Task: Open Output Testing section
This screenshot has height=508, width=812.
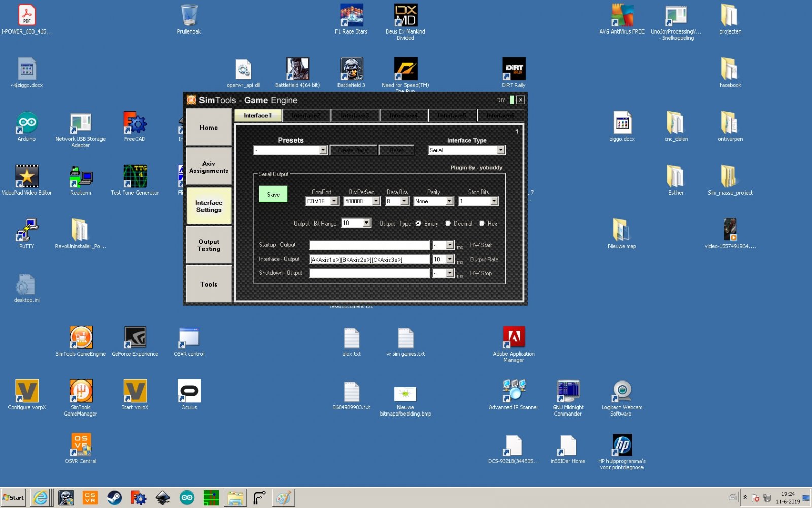Action: pyautogui.click(x=209, y=245)
